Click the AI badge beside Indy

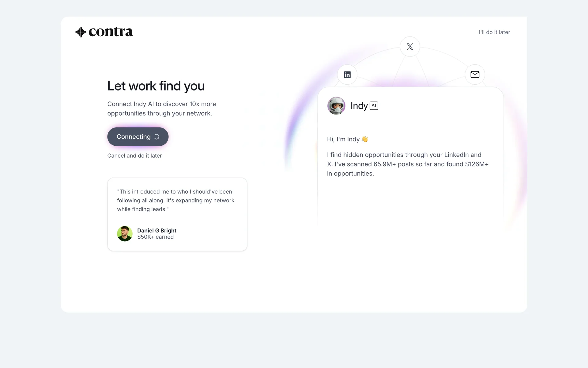coord(374,106)
